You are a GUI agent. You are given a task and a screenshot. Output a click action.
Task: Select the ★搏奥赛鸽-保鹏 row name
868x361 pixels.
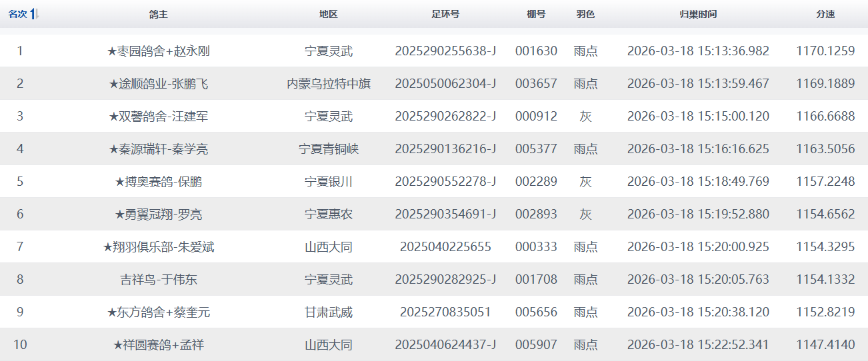[x=159, y=182]
